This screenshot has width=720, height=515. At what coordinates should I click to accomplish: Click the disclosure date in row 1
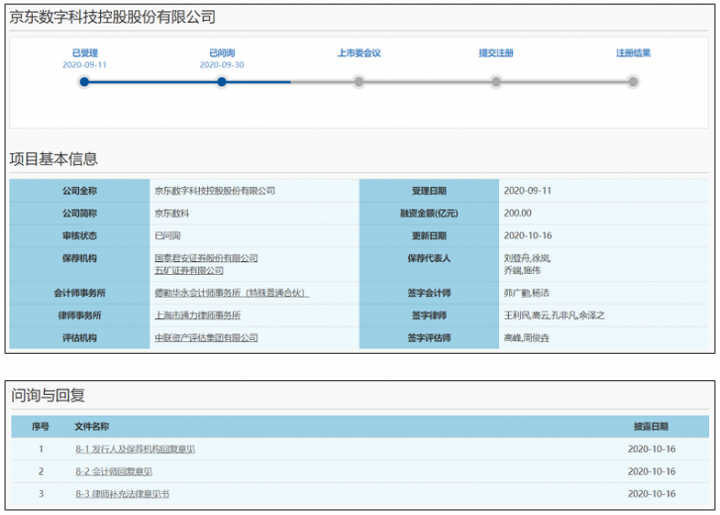[652, 449]
